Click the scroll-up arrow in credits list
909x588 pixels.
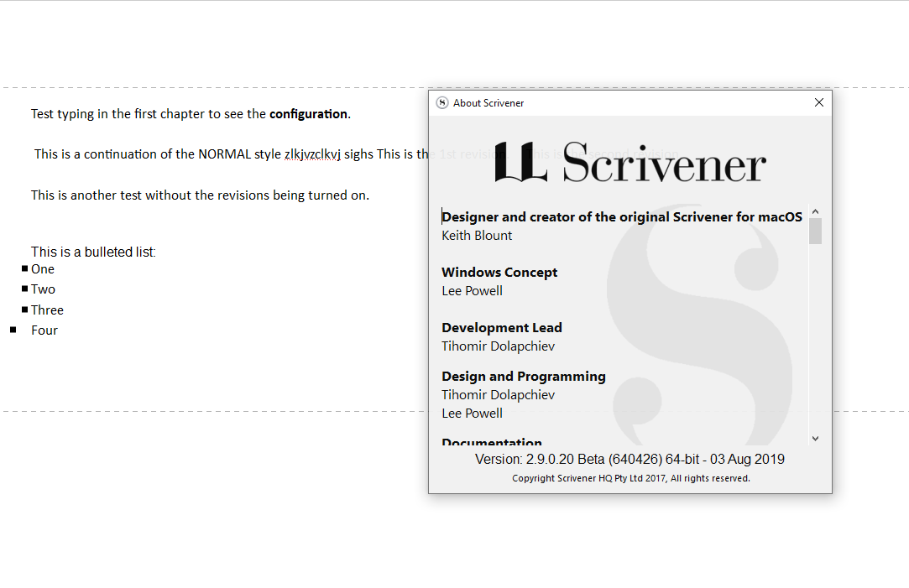(x=815, y=211)
